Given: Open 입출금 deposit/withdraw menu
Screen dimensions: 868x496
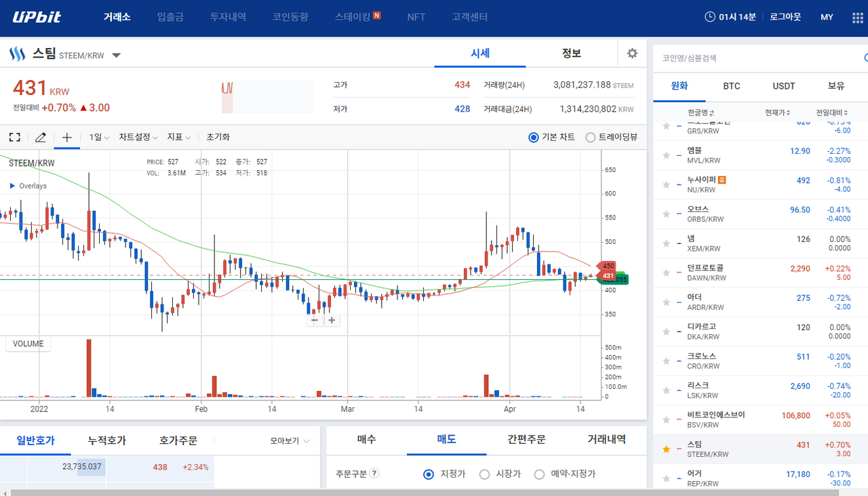Looking at the screenshot, I should tap(170, 17).
